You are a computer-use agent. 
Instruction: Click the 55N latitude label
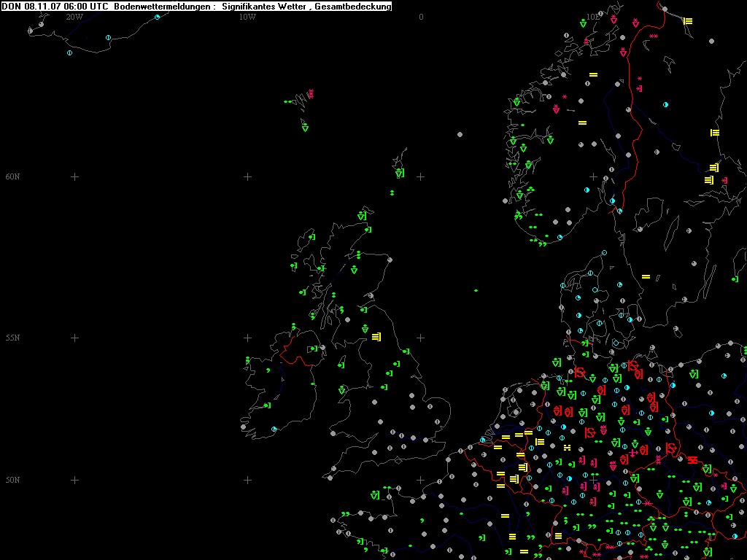[13, 338]
